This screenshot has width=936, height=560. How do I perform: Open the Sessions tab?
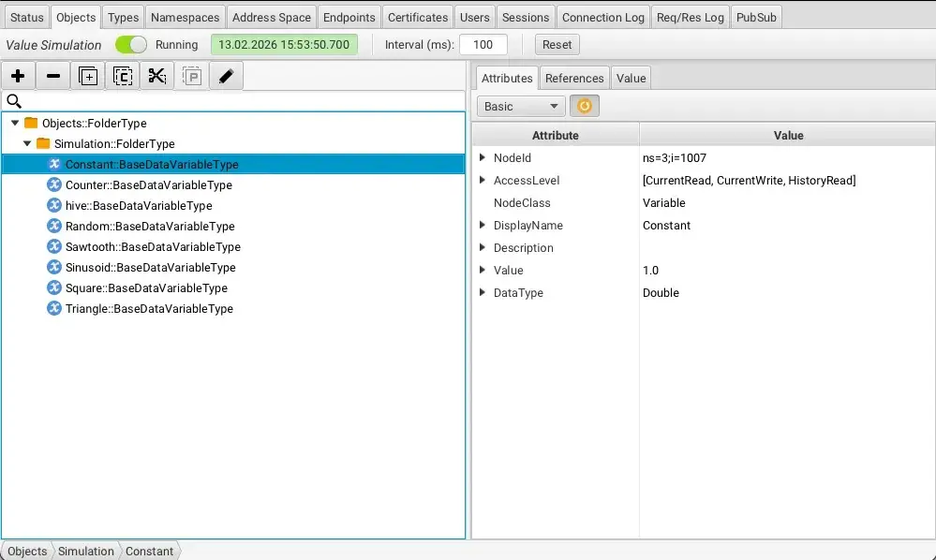pyautogui.click(x=526, y=17)
